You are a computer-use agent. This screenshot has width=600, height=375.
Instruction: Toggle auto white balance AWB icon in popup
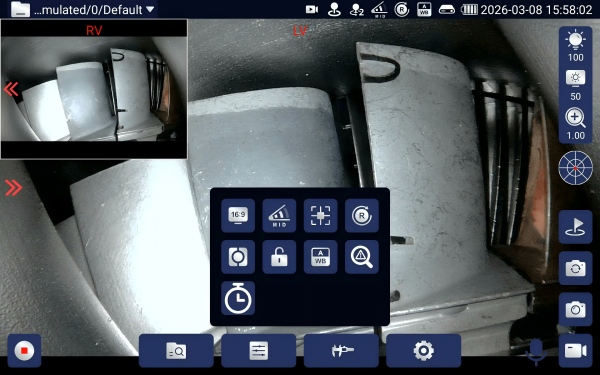(x=321, y=257)
